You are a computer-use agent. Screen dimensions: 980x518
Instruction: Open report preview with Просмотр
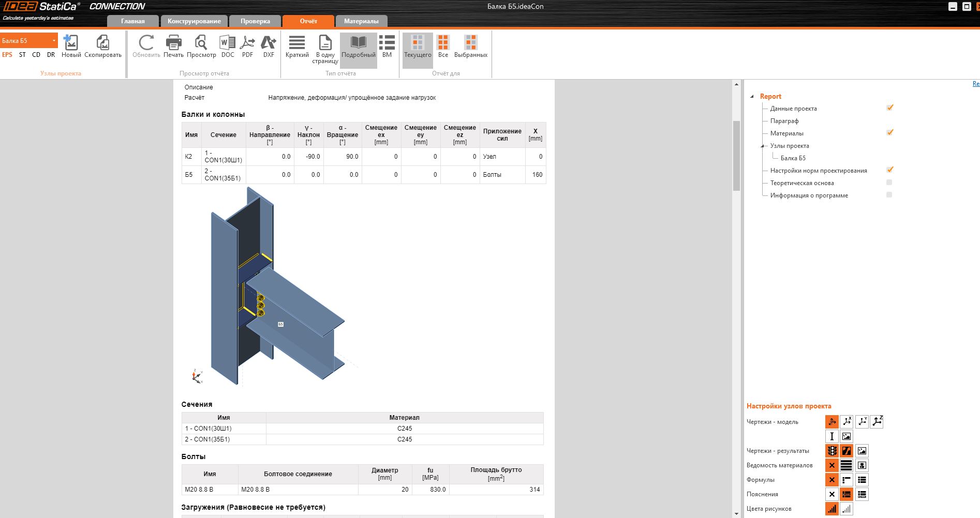click(x=201, y=46)
